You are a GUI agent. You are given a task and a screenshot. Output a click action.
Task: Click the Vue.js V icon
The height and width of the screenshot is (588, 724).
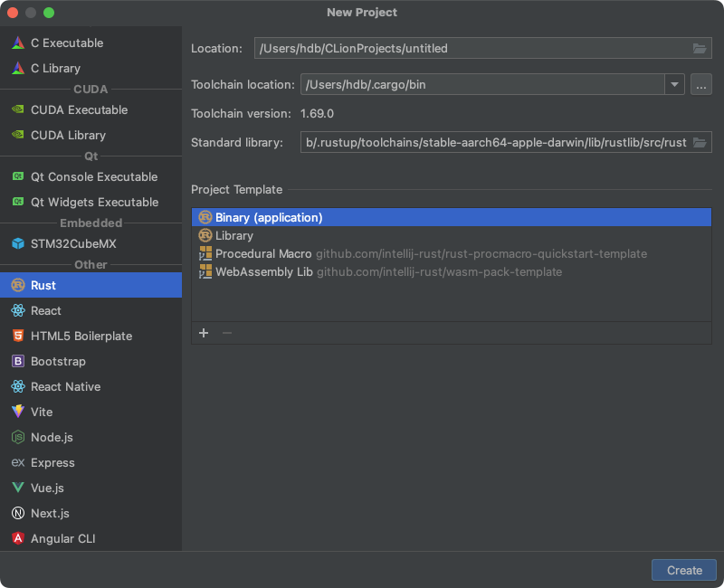pos(18,488)
